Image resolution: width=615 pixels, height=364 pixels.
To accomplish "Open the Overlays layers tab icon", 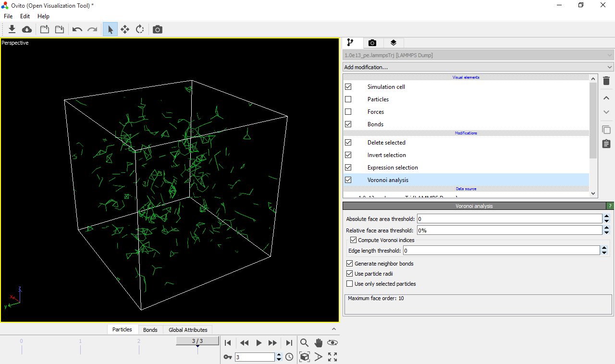I will (x=394, y=43).
